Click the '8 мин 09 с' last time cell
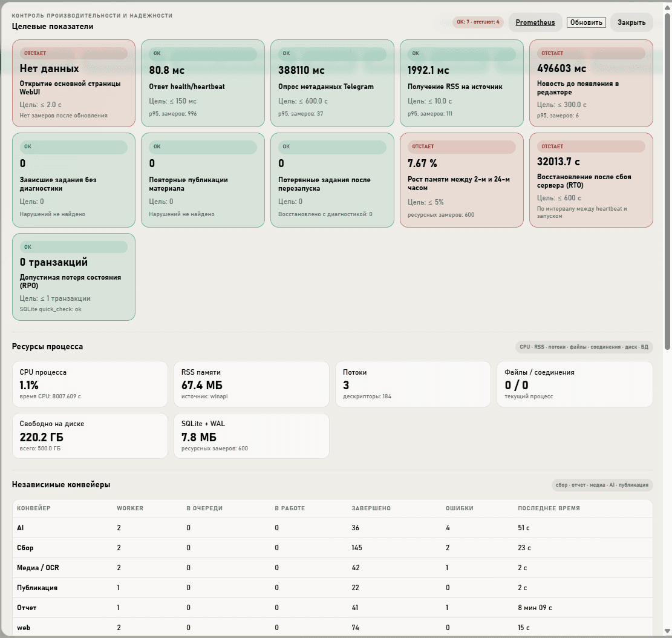 coord(535,608)
